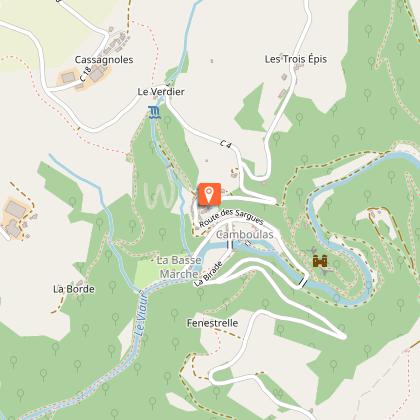Image resolution: width=420 pixels, height=420 pixels.
Task: Click the bridge symbol beside Camboulas
Action: pyautogui.click(x=230, y=245)
